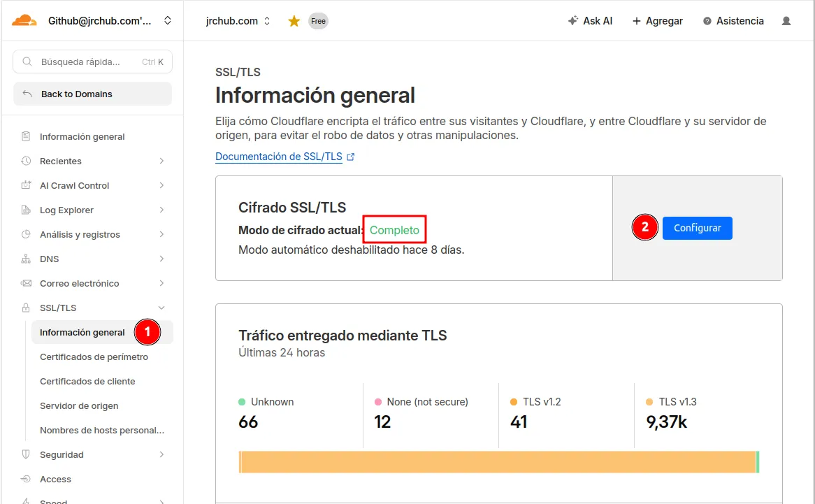Open Nombres de hosts personalizados
Viewport: 815px width, 504px height.
click(x=102, y=430)
